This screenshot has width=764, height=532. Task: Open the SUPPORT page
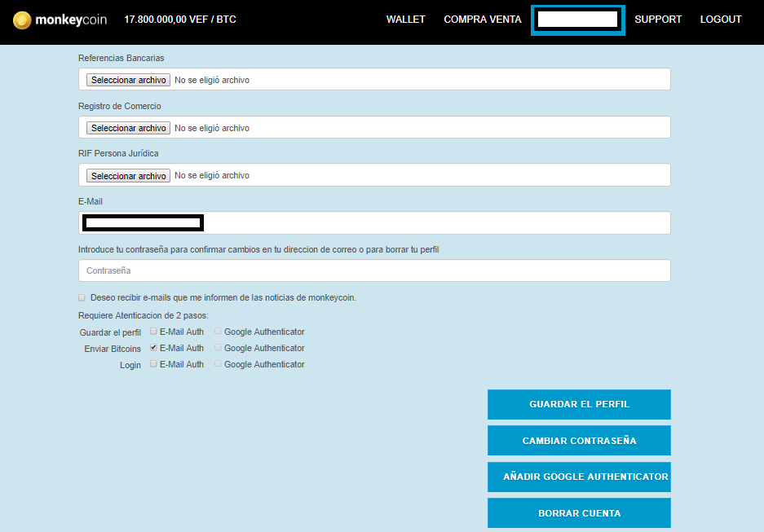click(x=657, y=20)
